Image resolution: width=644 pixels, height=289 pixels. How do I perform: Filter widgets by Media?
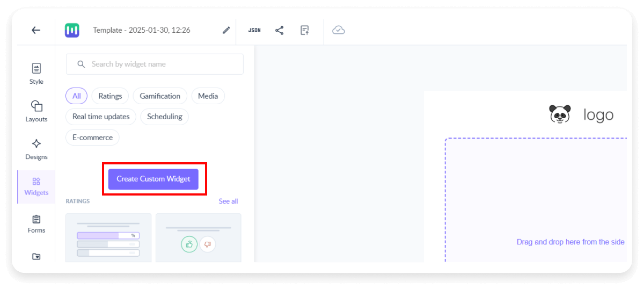pyautogui.click(x=208, y=96)
